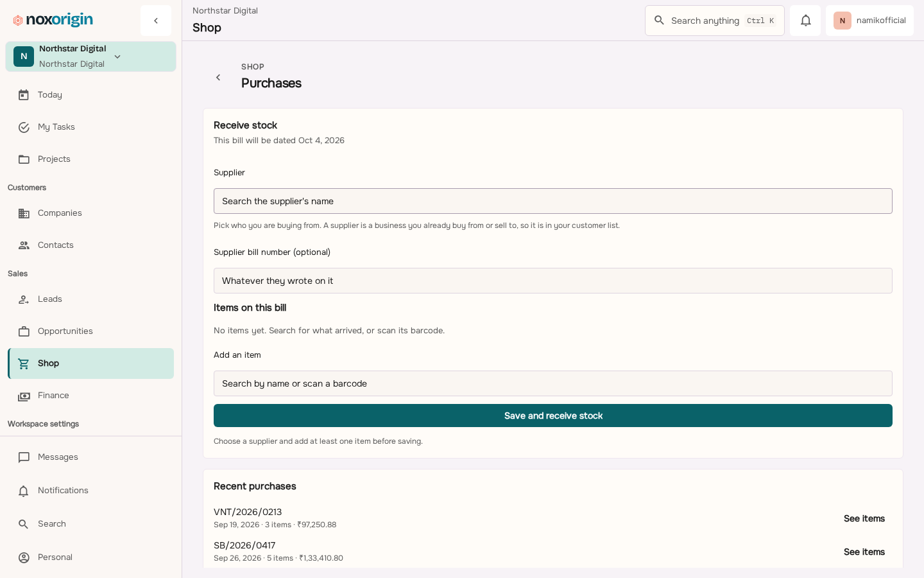This screenshot has width=924, height=578.
Task: Open the My Tasks checkmark icon
Action: 24,127
